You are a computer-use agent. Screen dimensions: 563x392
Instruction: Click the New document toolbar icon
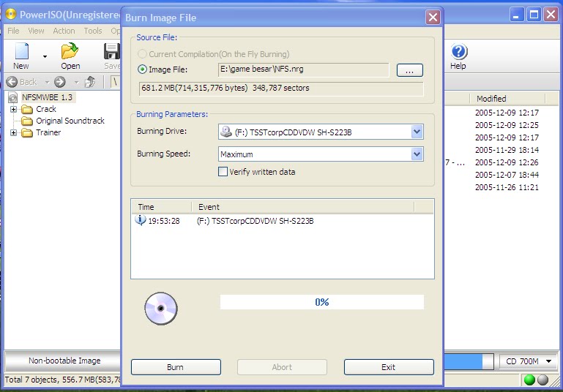pyautogui.click(x=21, y=51)
